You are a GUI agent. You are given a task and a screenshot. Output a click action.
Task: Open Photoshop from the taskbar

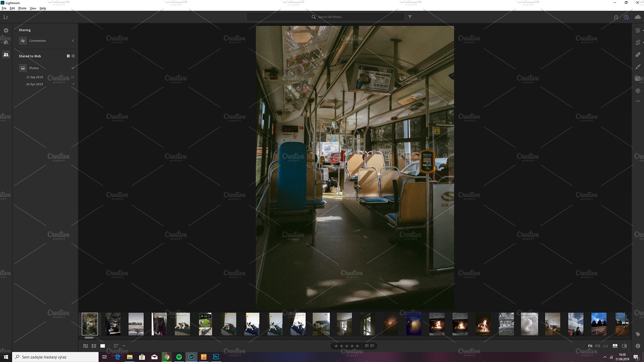tap(216, 357)
